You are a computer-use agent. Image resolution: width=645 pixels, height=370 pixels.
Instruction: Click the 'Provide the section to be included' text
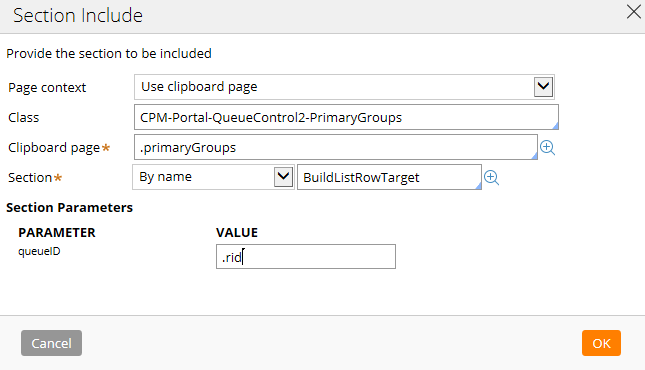click(x=109, y=54)
